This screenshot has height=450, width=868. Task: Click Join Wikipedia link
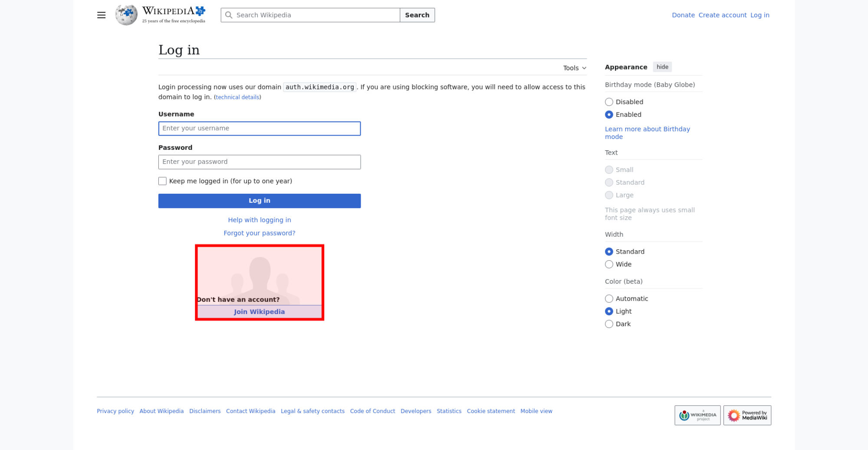coord(259,312)
